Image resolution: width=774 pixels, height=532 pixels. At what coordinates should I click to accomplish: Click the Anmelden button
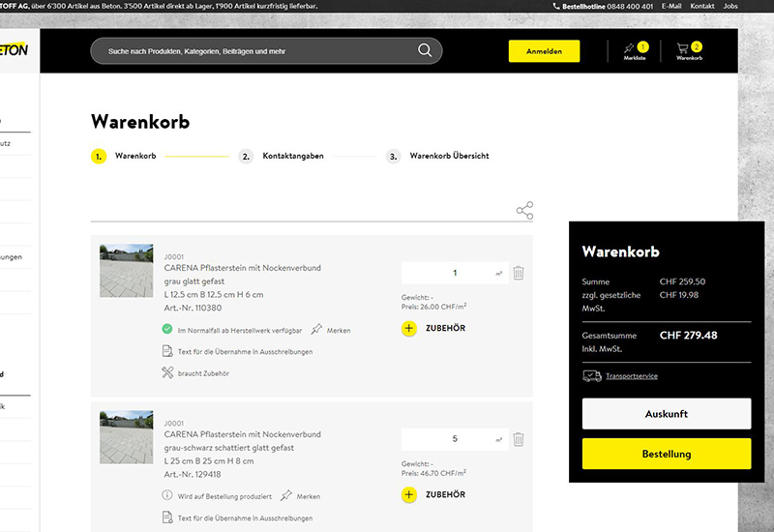click(x=544, y=51)
